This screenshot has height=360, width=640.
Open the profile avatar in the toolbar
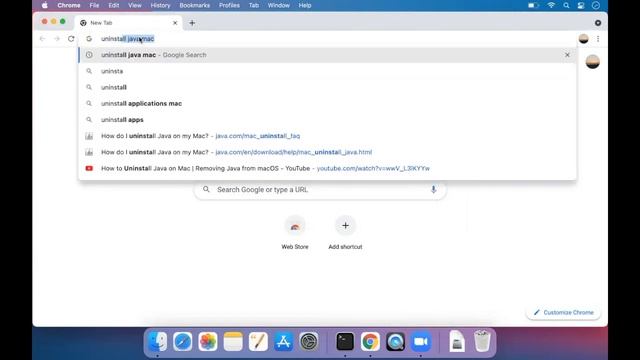click(584, 39)
